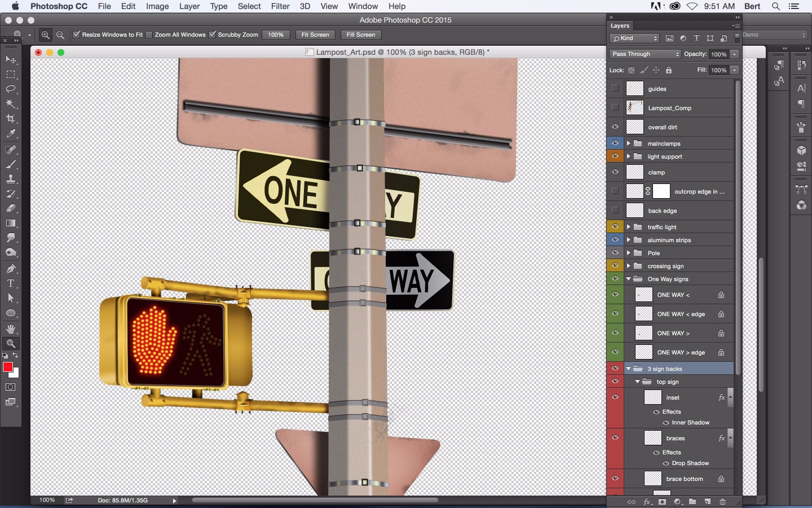Expand the traffic light group
812x508 pixels.
click(x=628, y=227)
